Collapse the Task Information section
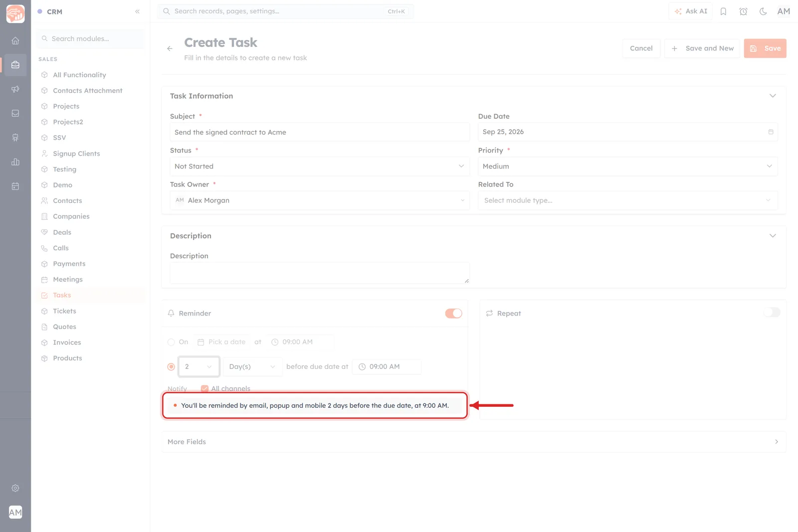The width and height of the screenshot is (798, 532). (773, 96)
